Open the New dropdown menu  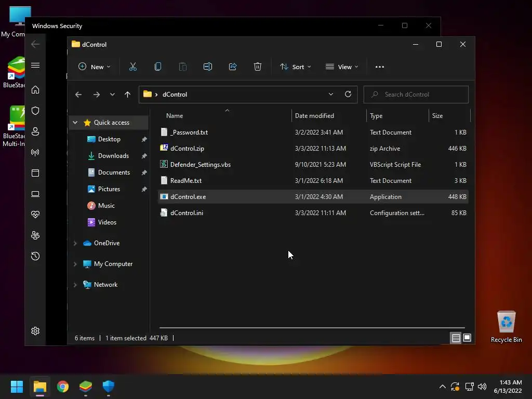click(x=95, y=67)
